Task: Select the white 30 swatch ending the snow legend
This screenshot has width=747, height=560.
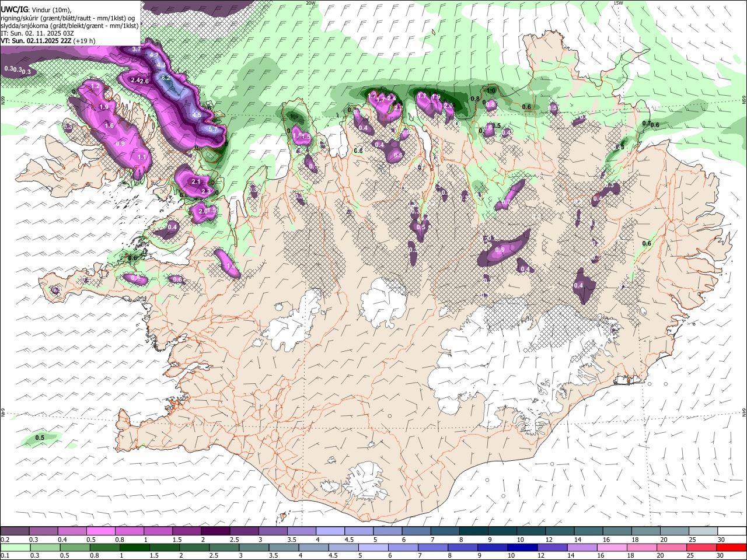Action: click(x=732, y=531)
